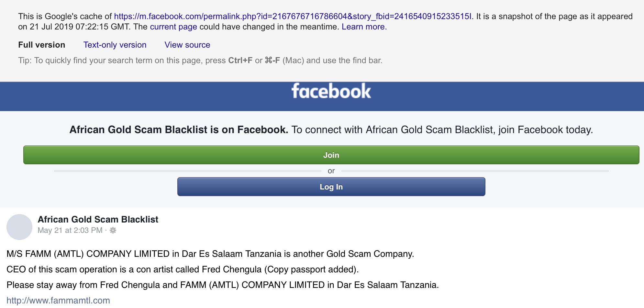Viewport: 644px width, 308px height.
Task: Click the "May 21 at 2:03 PM" timestamp
Action: (x=70, y=230)
